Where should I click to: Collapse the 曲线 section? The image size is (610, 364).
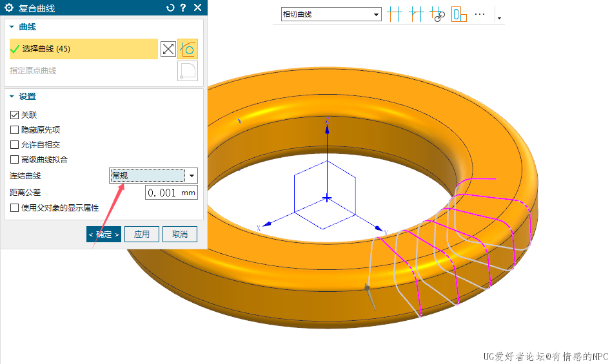(x=12, y=27)
